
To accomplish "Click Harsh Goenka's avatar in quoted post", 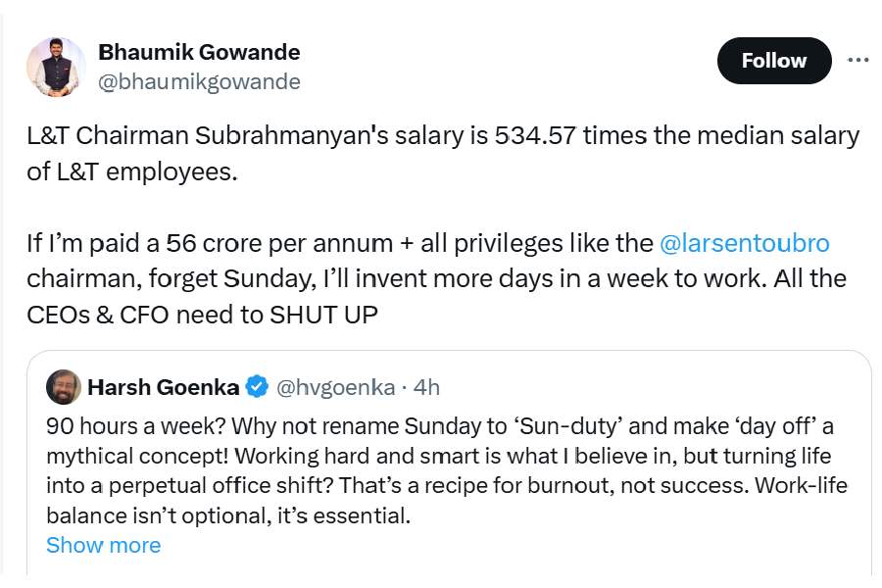I will [64, 387].
